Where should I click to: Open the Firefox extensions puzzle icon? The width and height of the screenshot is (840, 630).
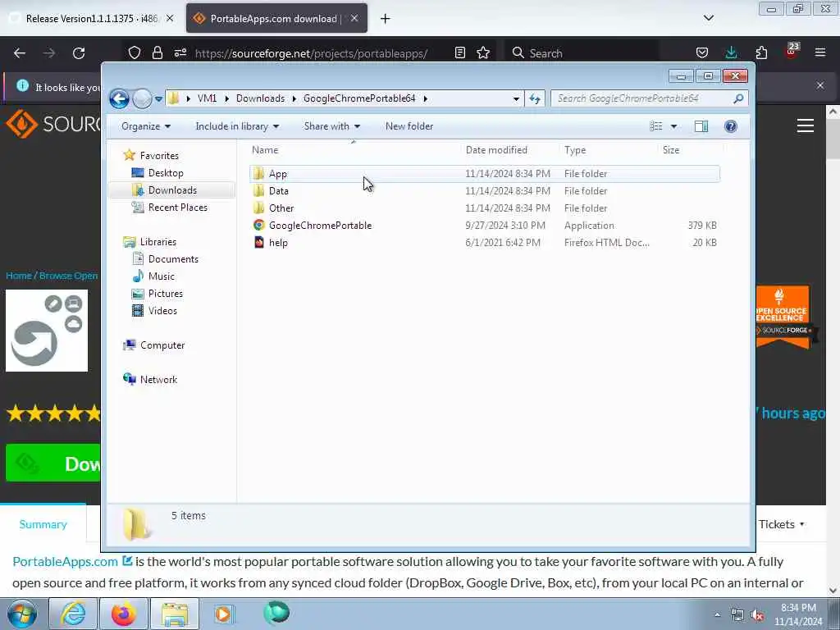[761, 53]
